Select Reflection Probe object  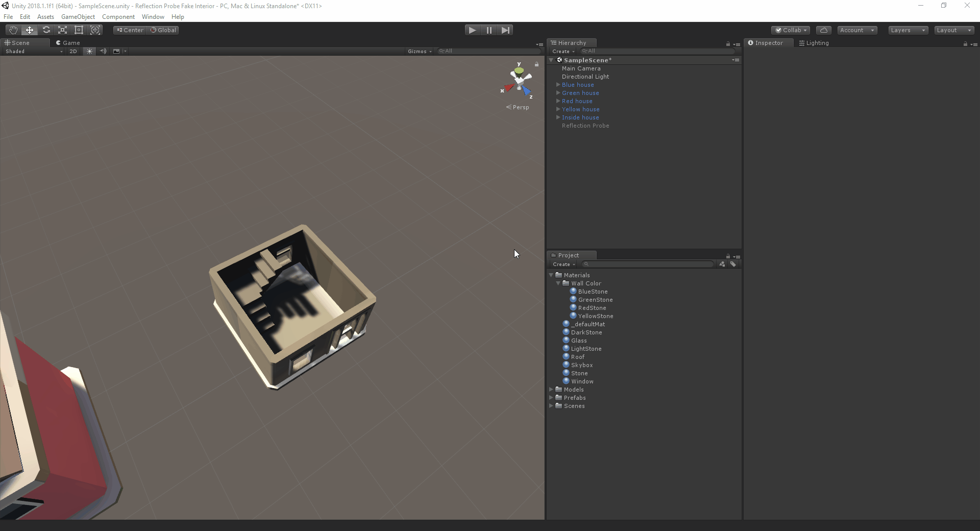[x=585, y=126]
